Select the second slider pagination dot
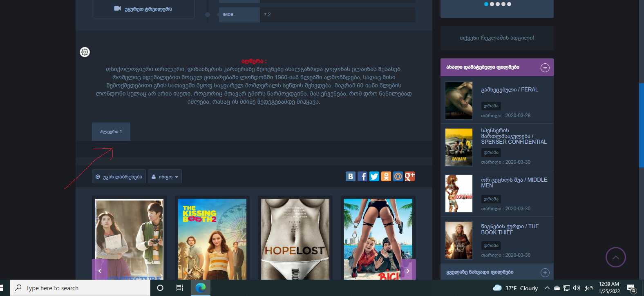The height and width of the screenshot is (296, 644). point(492,4)
